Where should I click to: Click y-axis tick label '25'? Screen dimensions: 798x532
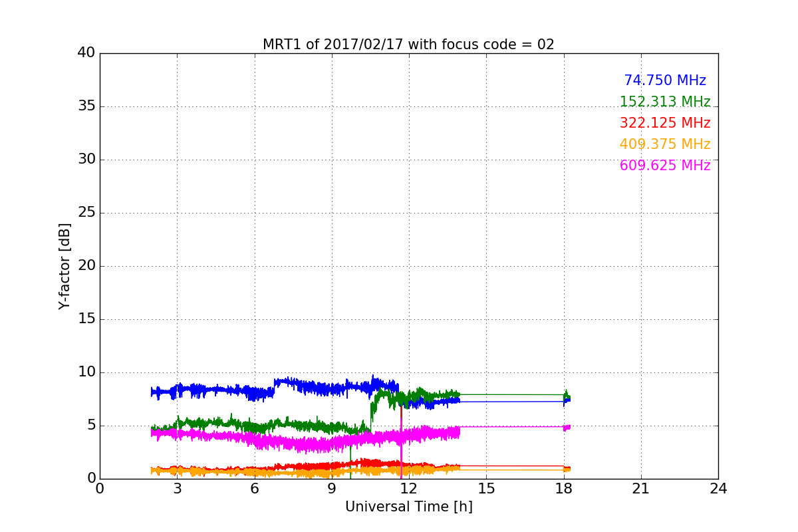[x=86, y=213]
